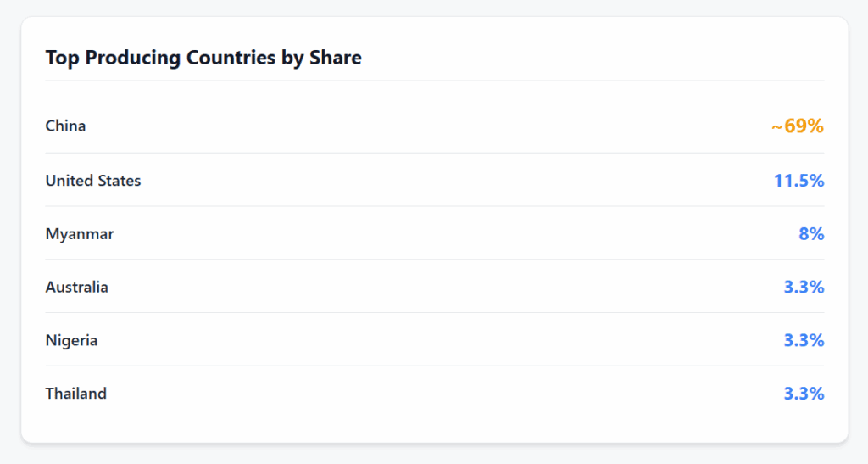Click the 3.3% value beside Thailand
The image size is (868, 464).
[804, 394]
